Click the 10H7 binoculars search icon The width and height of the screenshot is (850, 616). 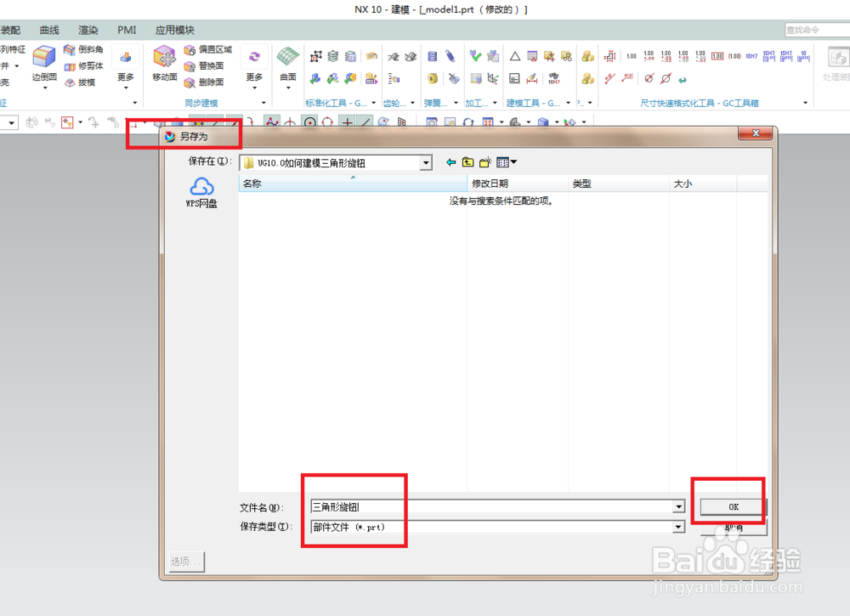coord(553,78)
